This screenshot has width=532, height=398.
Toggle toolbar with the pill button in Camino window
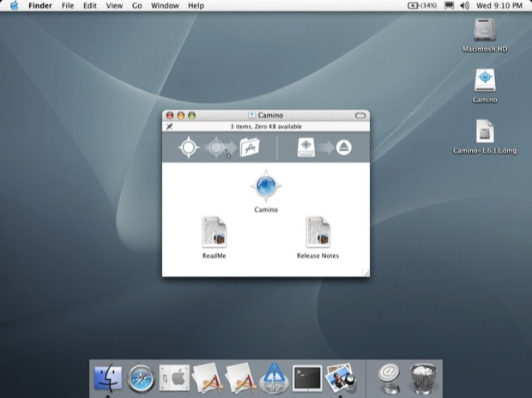[x=360, y=116]
